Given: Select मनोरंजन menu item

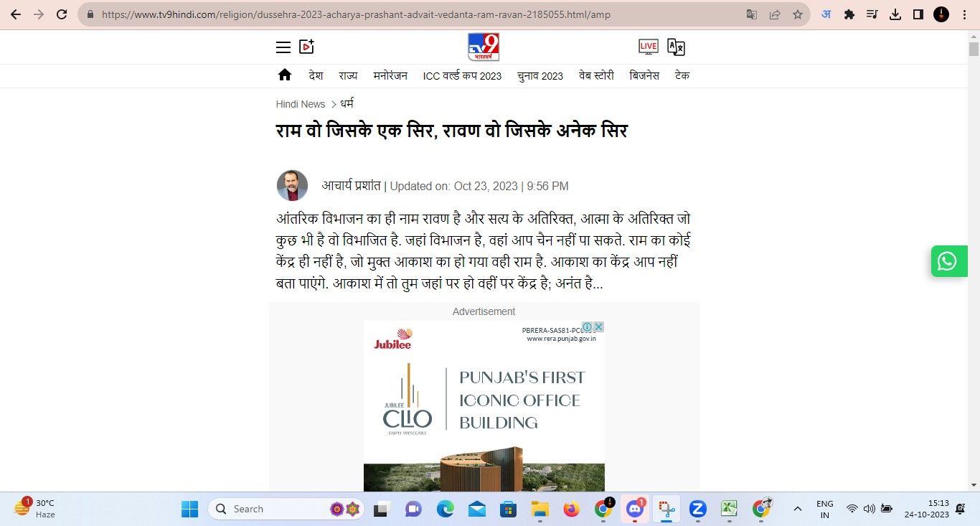Looking at the screenshot, I should coord(390,75).
